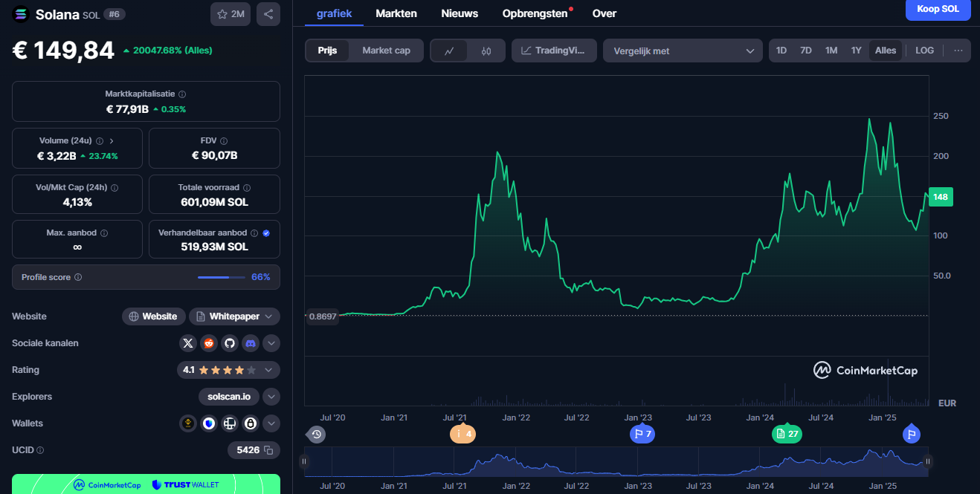Set chart range to 1D
980x494 pixels.
coord(781,51)
